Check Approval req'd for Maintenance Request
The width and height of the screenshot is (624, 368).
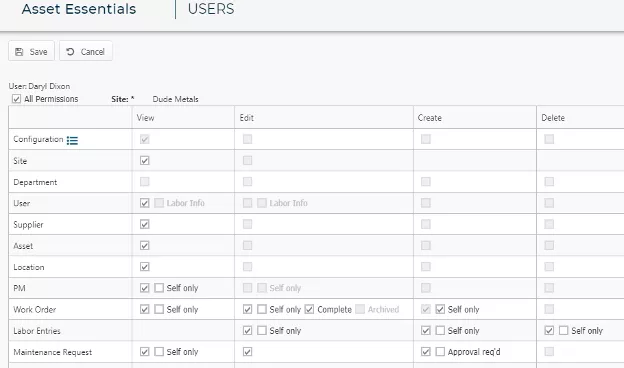click(440, 352)
